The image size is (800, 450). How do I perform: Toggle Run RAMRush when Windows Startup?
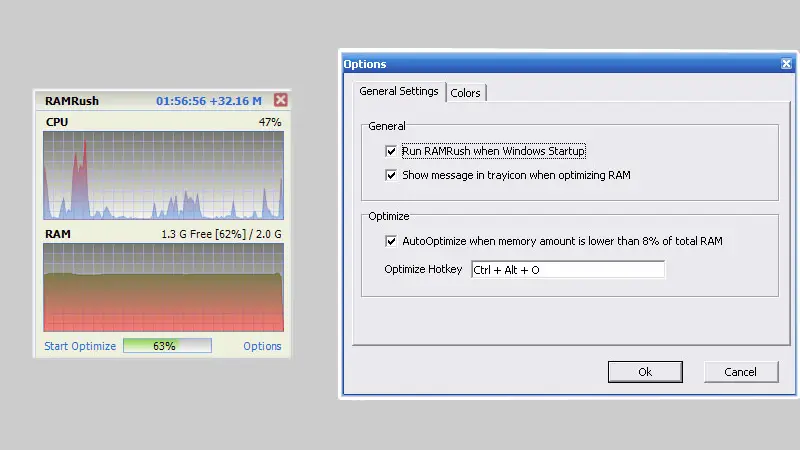(391, 151)
